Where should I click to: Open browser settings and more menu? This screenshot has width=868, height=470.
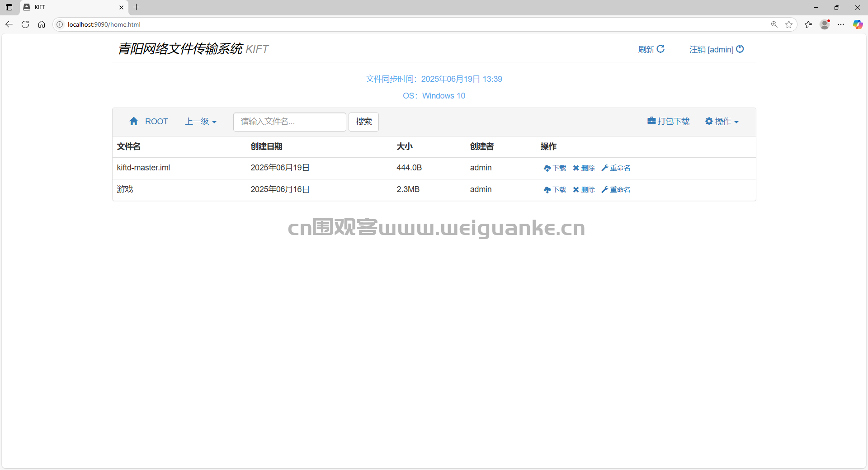pos(841,24)
